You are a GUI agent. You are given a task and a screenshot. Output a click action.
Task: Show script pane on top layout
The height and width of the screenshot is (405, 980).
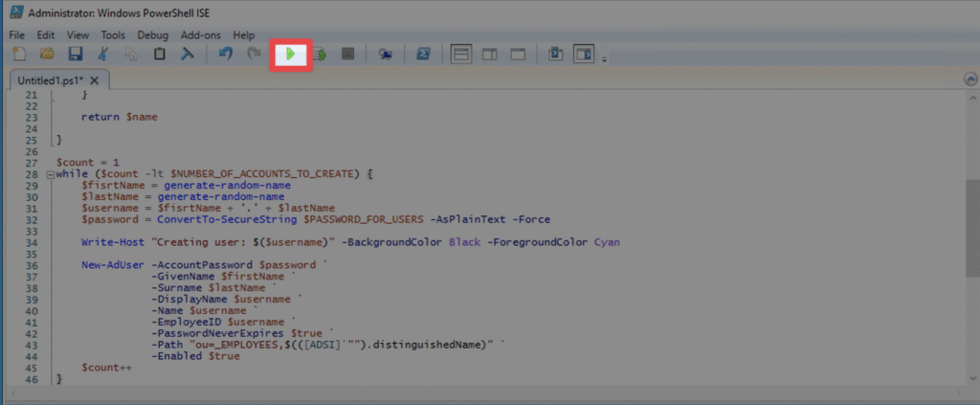tap(461, 56)
